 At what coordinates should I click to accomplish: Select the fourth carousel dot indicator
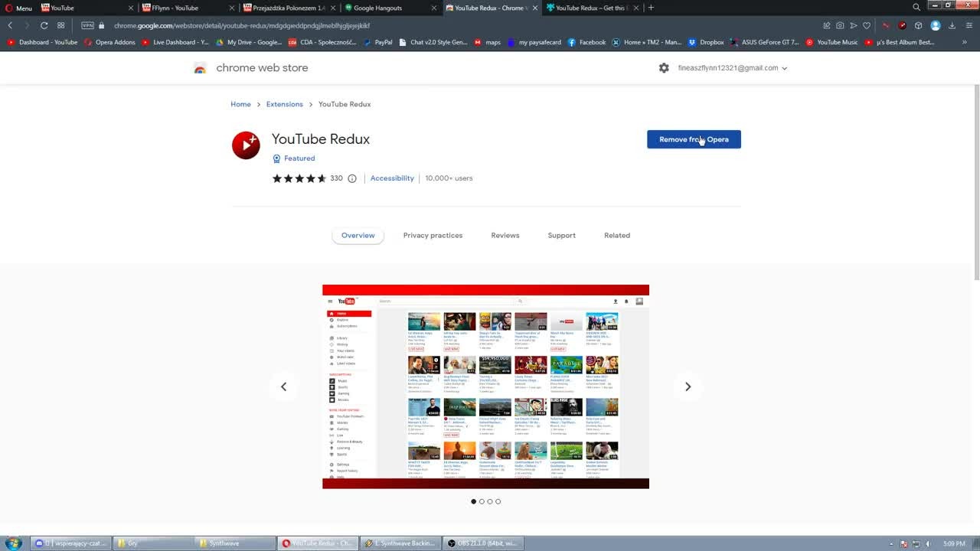tap(498, 501)
